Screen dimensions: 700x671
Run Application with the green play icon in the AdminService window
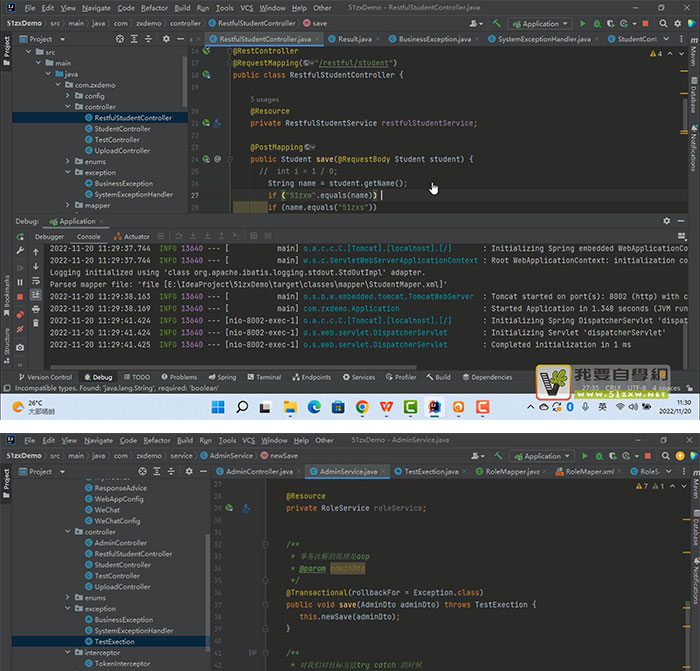tap(584, 456)
